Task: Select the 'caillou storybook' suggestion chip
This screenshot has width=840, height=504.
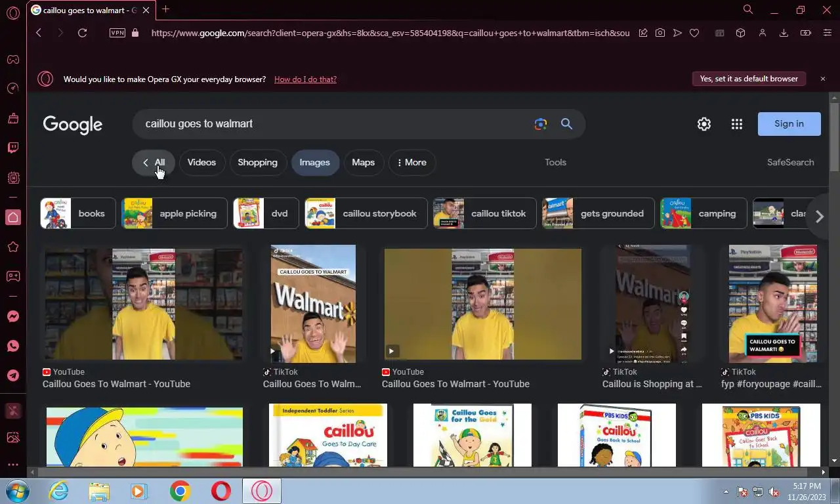Action: [x=366, y=213]
